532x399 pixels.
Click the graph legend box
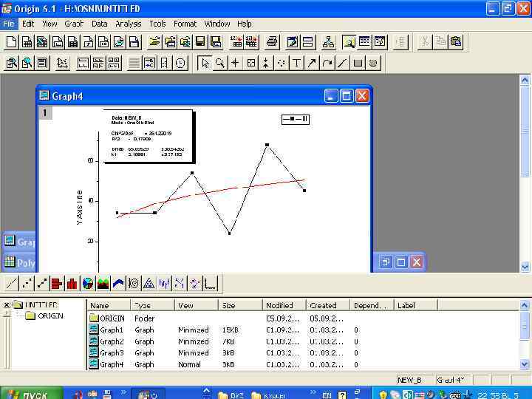[x=295, y=119]
